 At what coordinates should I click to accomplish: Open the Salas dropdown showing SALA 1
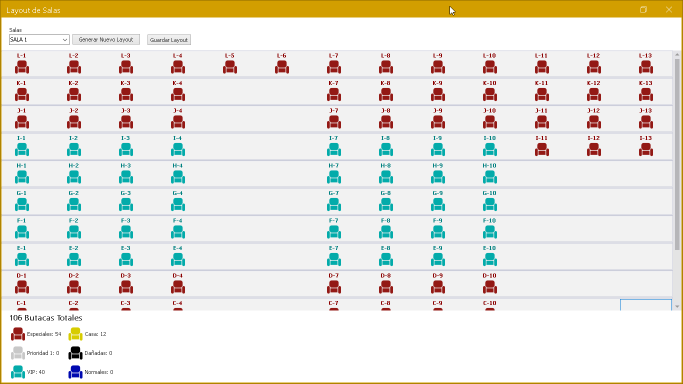39,40
